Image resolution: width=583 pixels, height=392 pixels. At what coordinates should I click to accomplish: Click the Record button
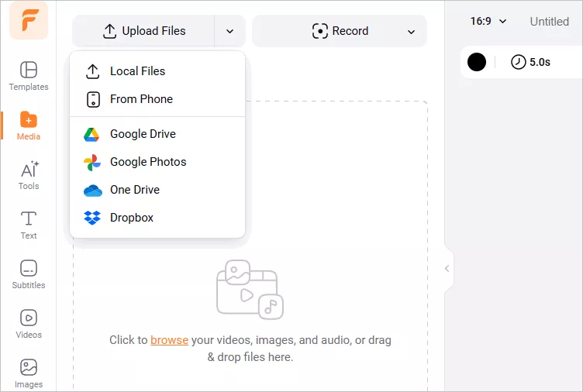pyautogui.click(x=340, y=31)
